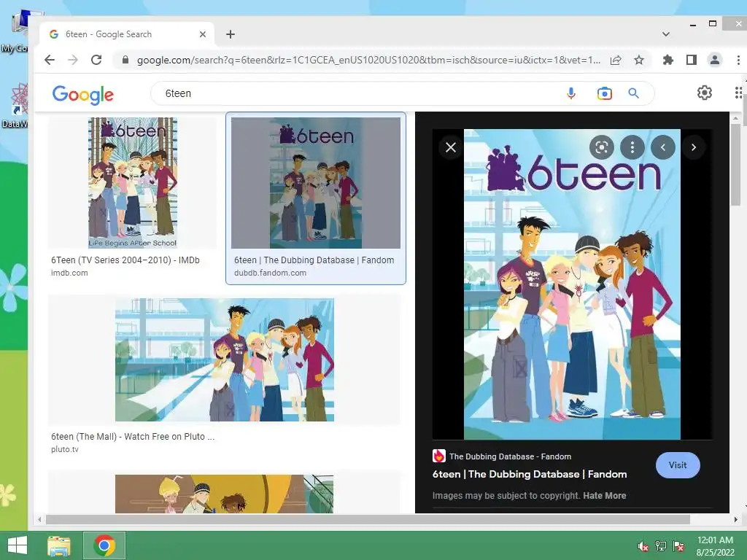Select the 6teen - Google Search tab
This screenshot has width=747, height=560.
pyautogui.click(x=128, y=34)
